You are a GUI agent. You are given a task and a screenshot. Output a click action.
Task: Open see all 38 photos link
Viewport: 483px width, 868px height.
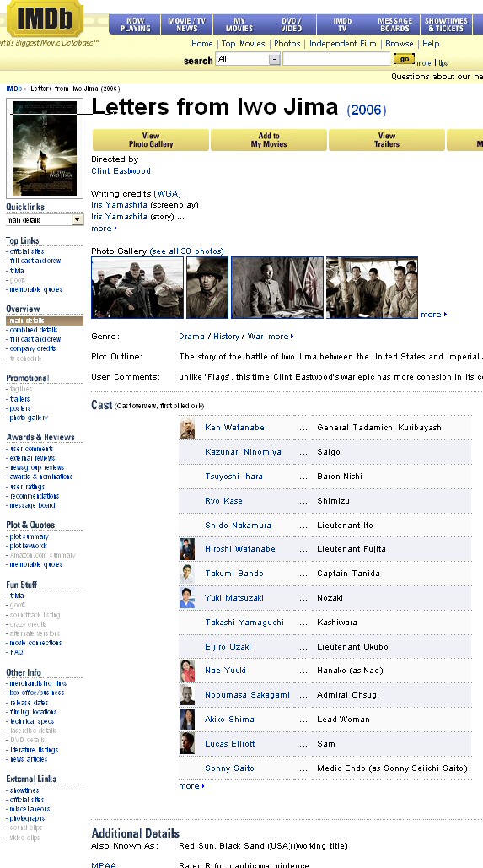(189, 251)
